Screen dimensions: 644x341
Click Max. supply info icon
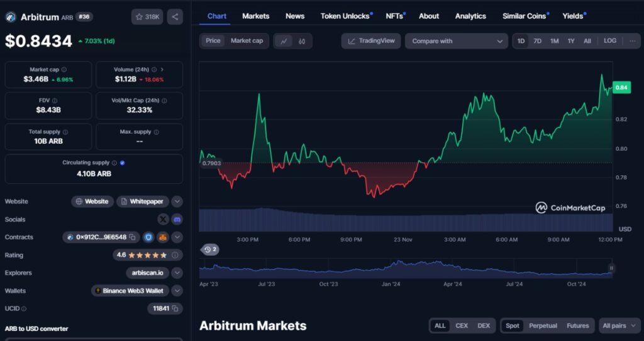point(156,132)
